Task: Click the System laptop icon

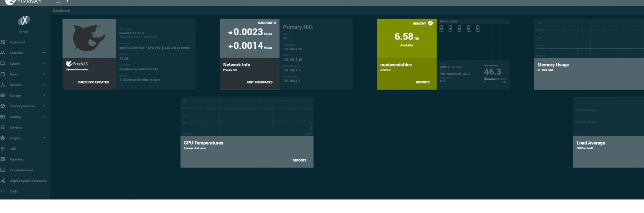Action: (x=3, y=63)
